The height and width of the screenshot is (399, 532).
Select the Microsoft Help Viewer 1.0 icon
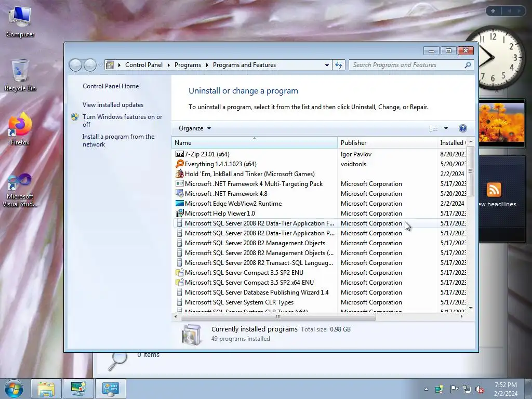179,214
